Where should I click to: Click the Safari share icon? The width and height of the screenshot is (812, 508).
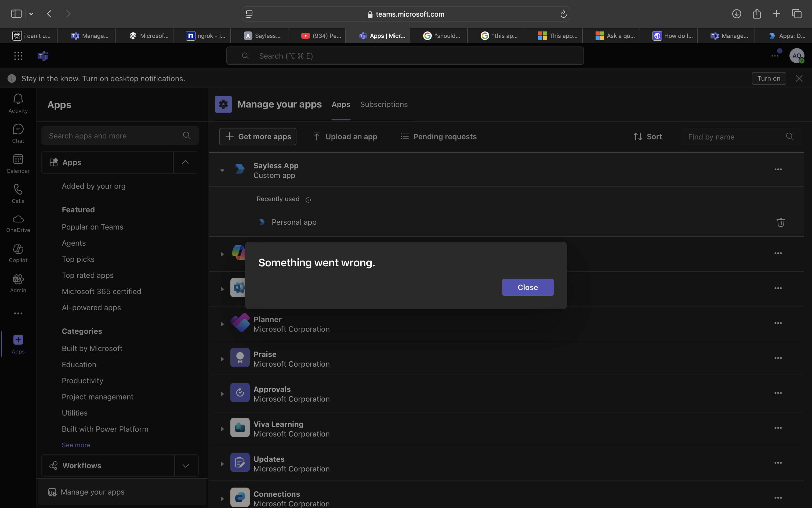[756, 14]
